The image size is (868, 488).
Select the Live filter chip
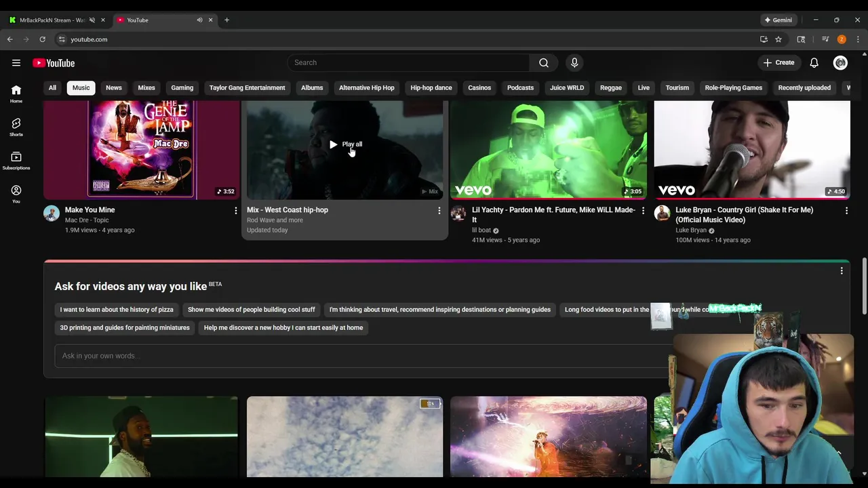(x=644, y=87)
